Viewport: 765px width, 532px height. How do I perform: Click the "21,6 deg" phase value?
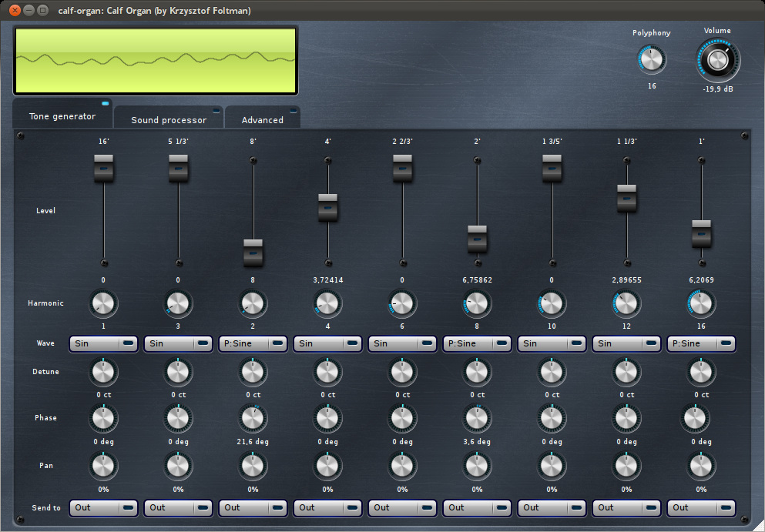point(253,442)
